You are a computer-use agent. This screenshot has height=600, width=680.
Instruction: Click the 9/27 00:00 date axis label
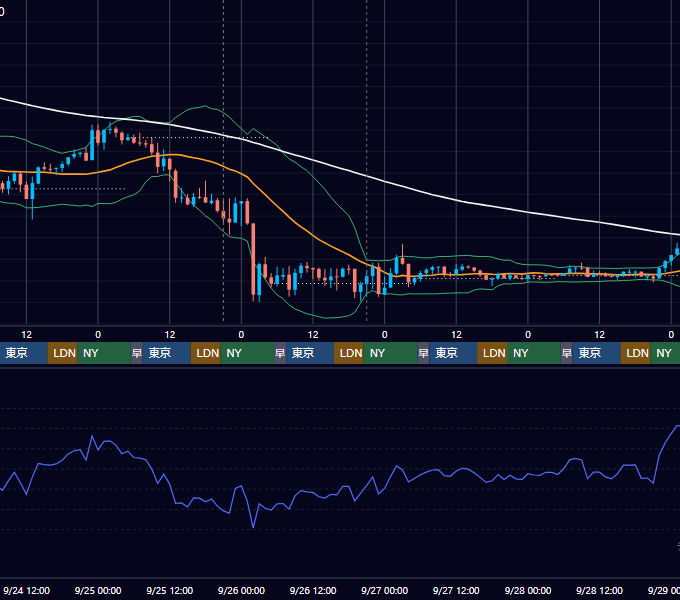(385, 590)
